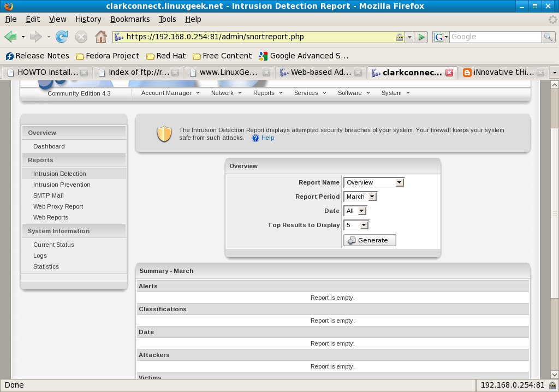The image size is (559, 392).
Task: Click the Google search engine icon
Action: tap(439, 37)
